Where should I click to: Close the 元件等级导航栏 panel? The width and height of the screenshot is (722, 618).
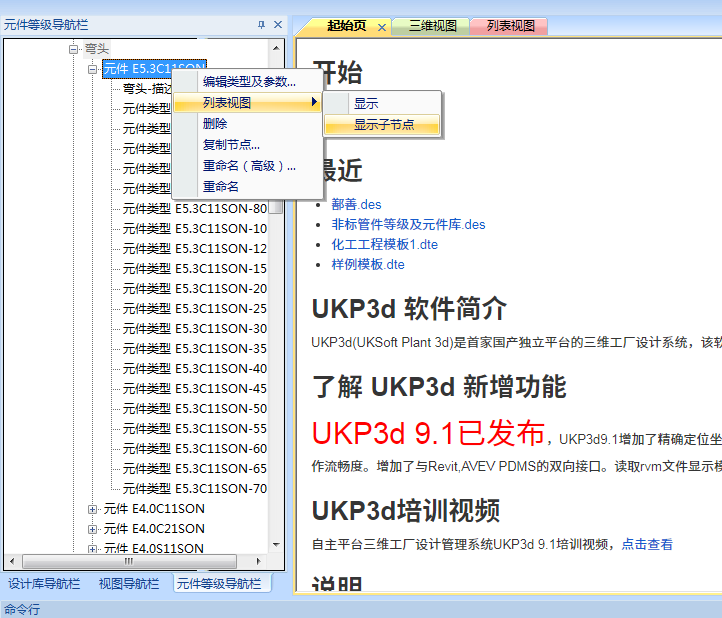pos(278,25)
